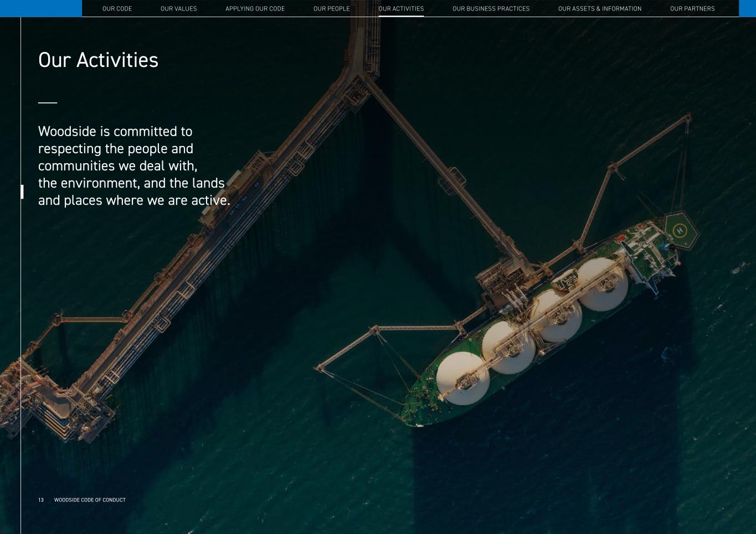
Task: Click the short dash below the heading
Action: click(x=48, y=102)
